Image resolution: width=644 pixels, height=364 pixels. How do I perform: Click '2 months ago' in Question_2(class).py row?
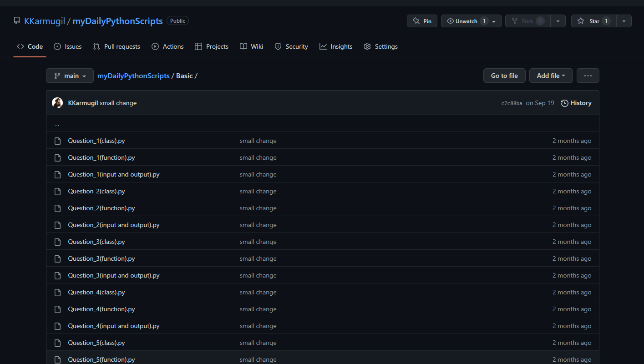[572, 191]
